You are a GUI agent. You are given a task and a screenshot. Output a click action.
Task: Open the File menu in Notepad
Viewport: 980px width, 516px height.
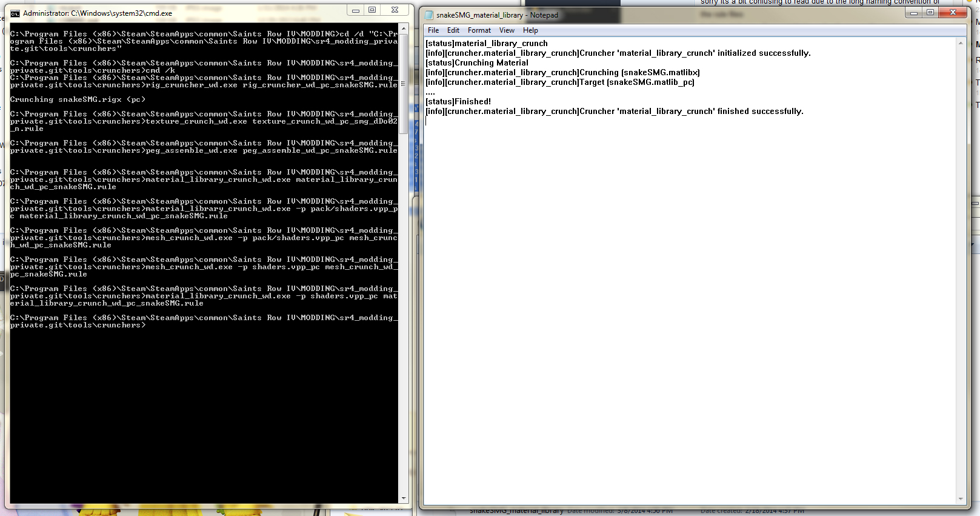coord(433,30)
